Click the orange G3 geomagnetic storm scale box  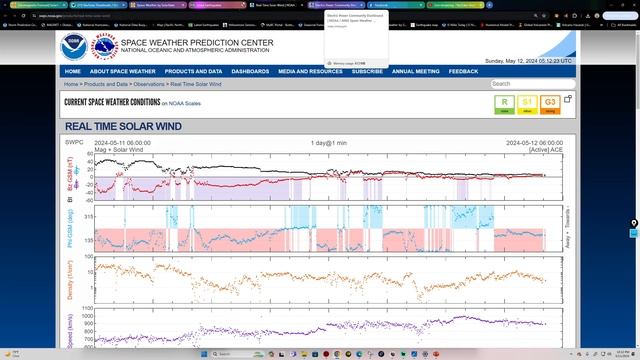[x=550, y=105]
